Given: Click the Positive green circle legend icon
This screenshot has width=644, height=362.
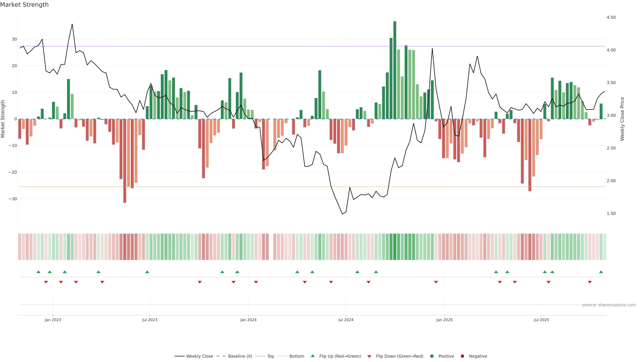Looking at the screenshot, I should pyautogui.click(x=432, y=356).
